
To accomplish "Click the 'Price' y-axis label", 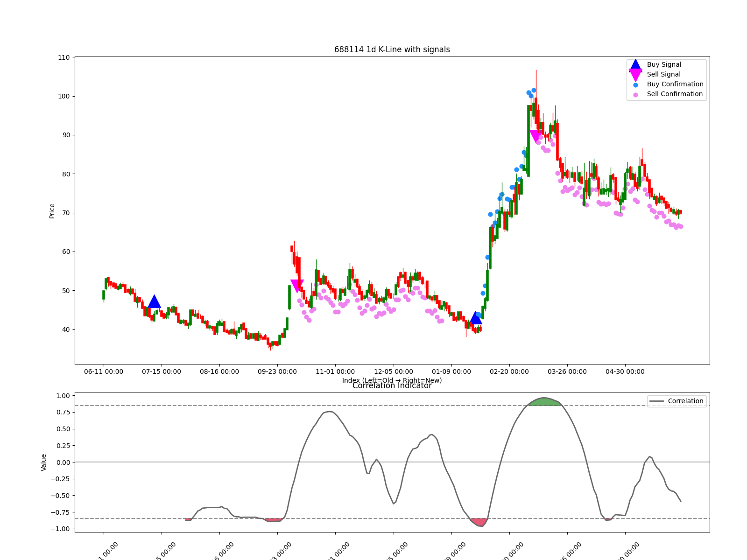I will (x=52, y=211).
